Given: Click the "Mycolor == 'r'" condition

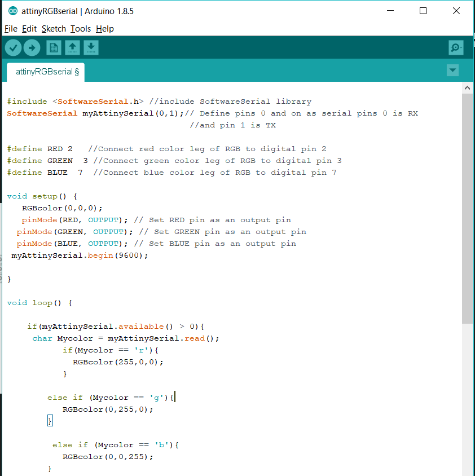Looking at the screenshot, I should [x=113, y=350].
